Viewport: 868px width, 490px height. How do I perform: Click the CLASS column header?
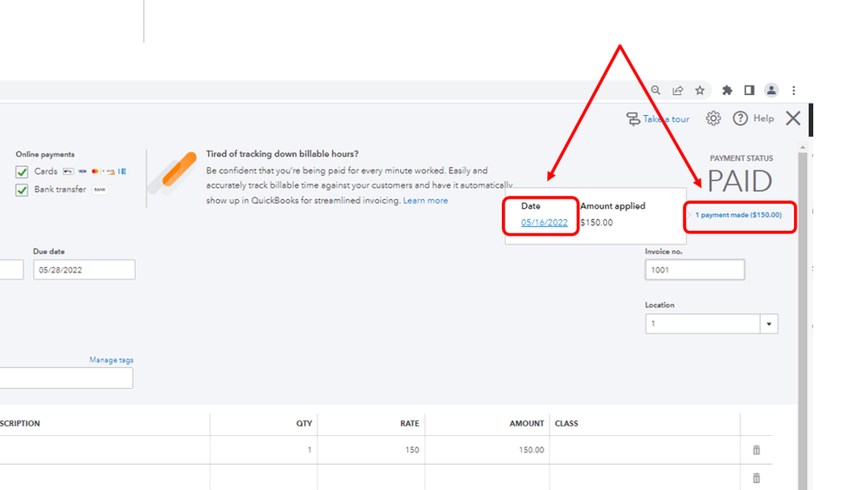click(566, 424)
